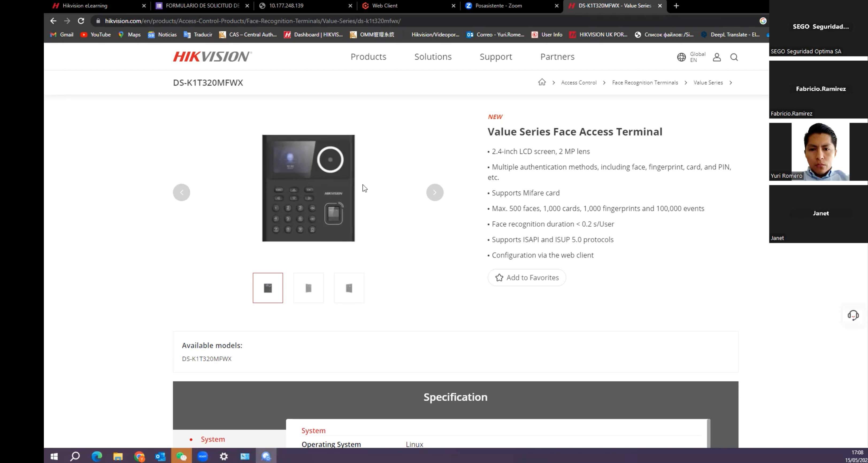Open the Maps bookmark
This screenshot has width=868, height=463.
pos(129,35)
